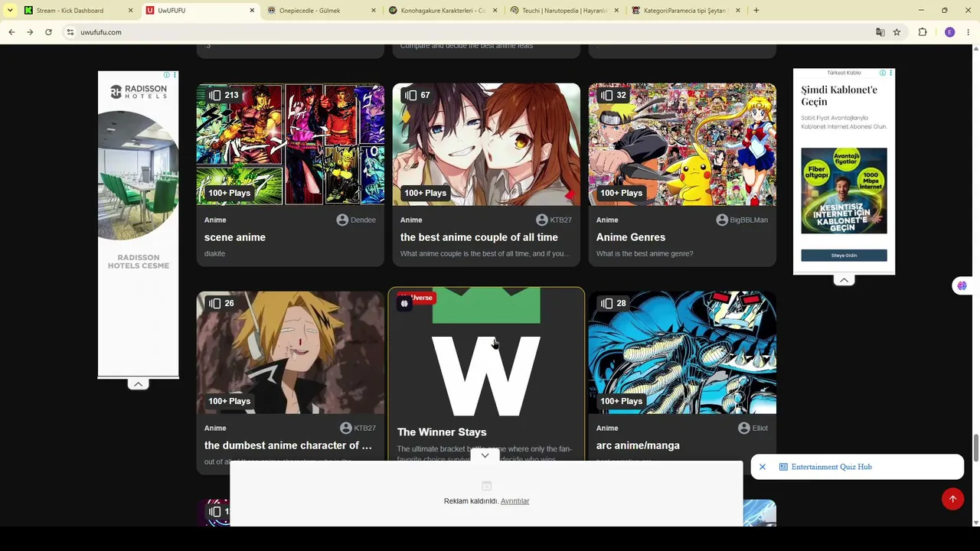Switch to the Stream - Kick Dashboard tab

[78, 11]
